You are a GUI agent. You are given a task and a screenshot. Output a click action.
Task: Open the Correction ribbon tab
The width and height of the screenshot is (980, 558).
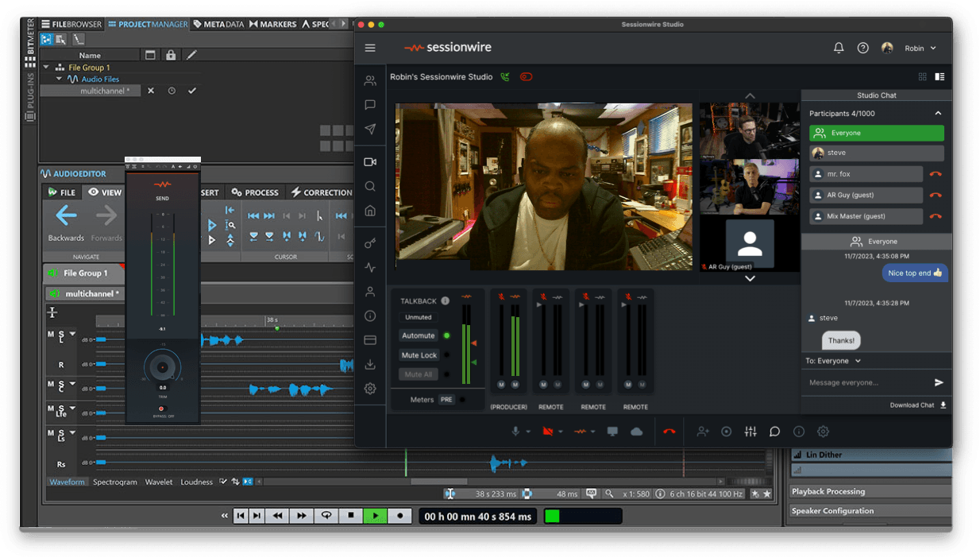[x=322, y=192]
